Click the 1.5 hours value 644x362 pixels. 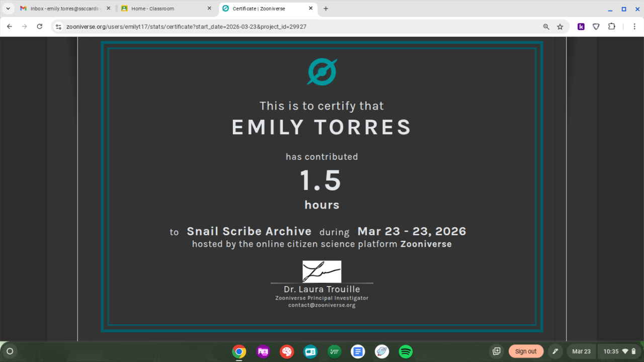point(321,180)
